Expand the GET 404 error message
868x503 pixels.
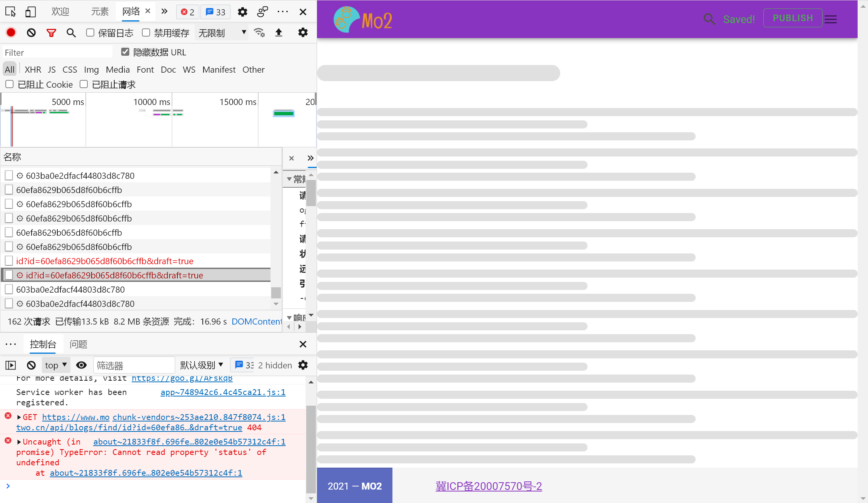point(19,417)
